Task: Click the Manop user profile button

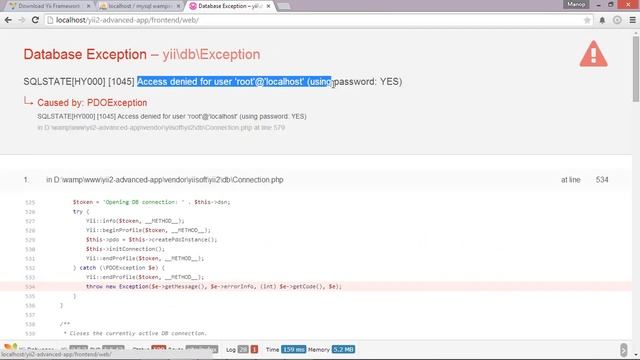Action: tap(576, 4)
